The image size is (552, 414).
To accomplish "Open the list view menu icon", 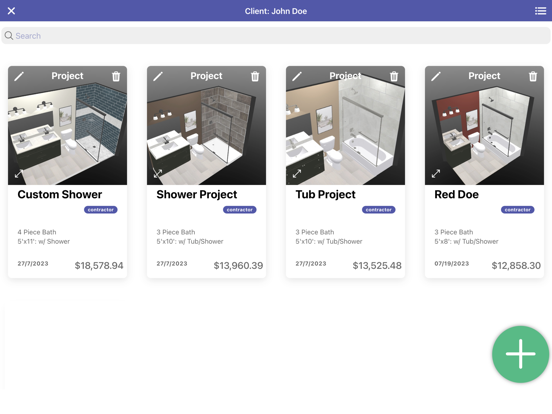I will click(x=540, y=11).
